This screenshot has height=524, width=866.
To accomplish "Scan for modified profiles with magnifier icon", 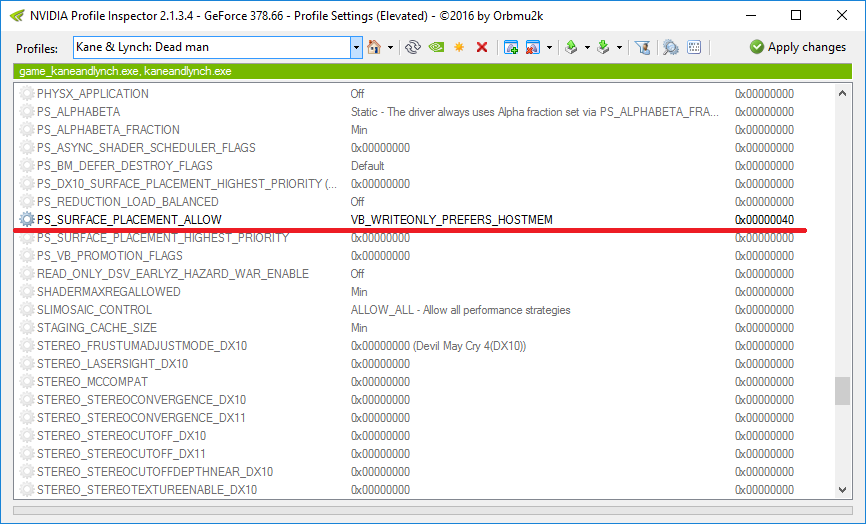I will tap(670, 47).
